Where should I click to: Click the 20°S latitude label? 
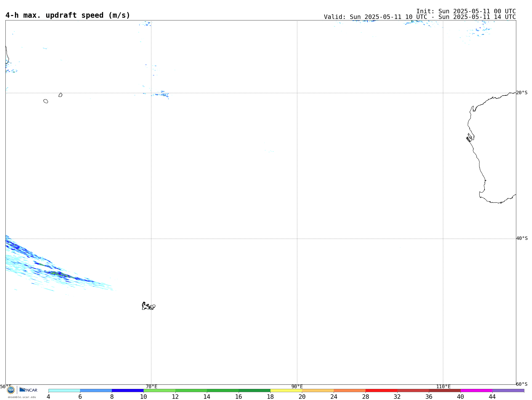tap(522, 93)
